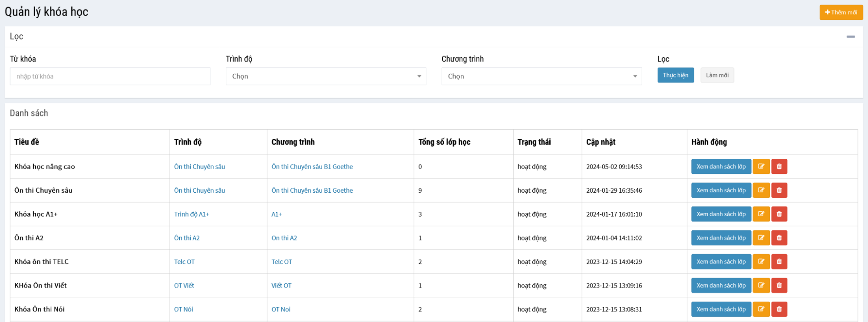Click trash icon for Ôn thi A2

[x=779, y=238]
